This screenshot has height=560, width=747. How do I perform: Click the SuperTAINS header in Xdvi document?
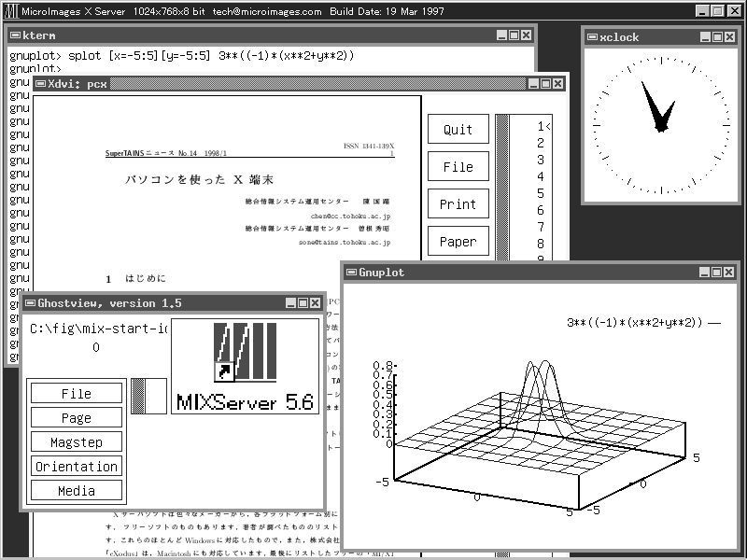(166, 153)
